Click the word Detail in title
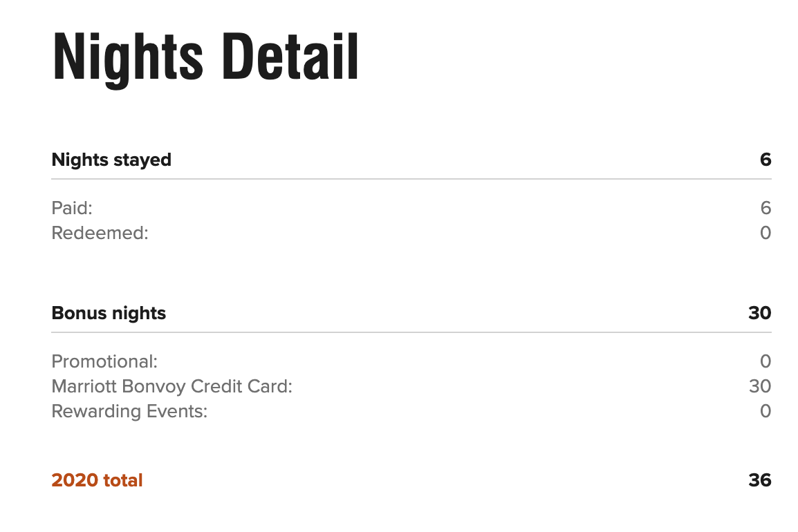Viewport: 798px width, 532px height. coord(290,57)
